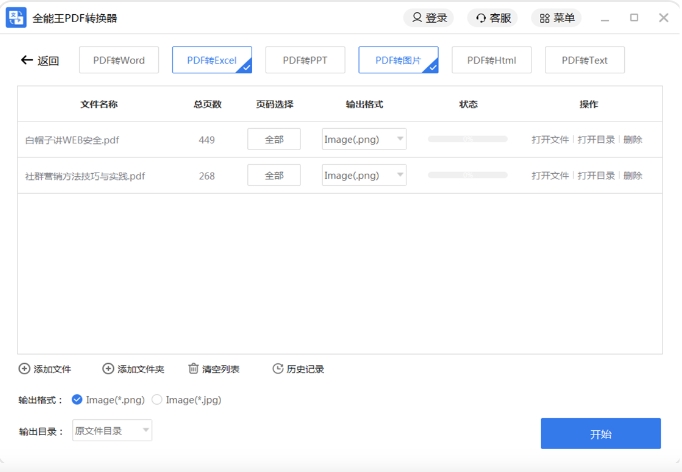Click the 添加文件 plus icon
This screenshot has width=682, height=472.
coord(24,369)
